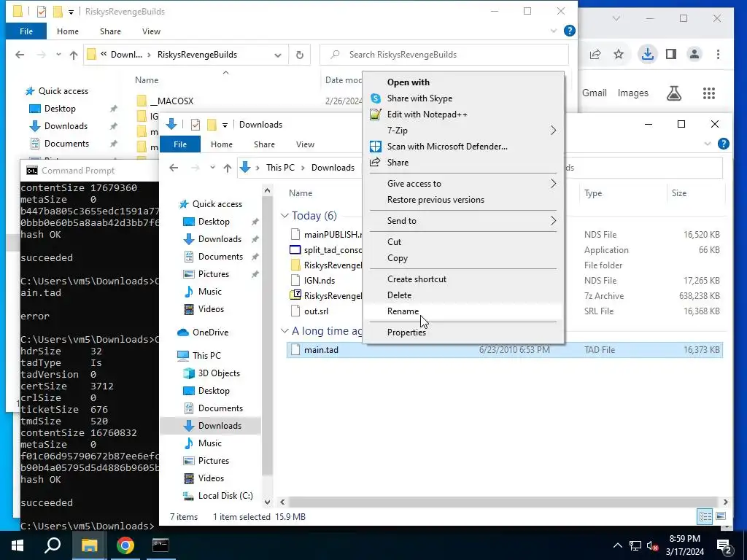The width and height of the screenshot is (747, 560).
Task: Switch to large icons view in status bar
Action: click(721, 517)
